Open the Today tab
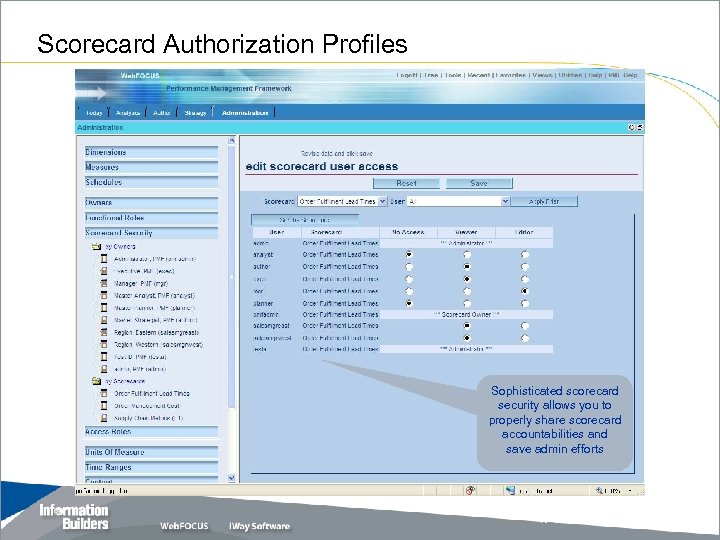Image resolution: width=720 pixels, height=540 pixels. point(94,112)
